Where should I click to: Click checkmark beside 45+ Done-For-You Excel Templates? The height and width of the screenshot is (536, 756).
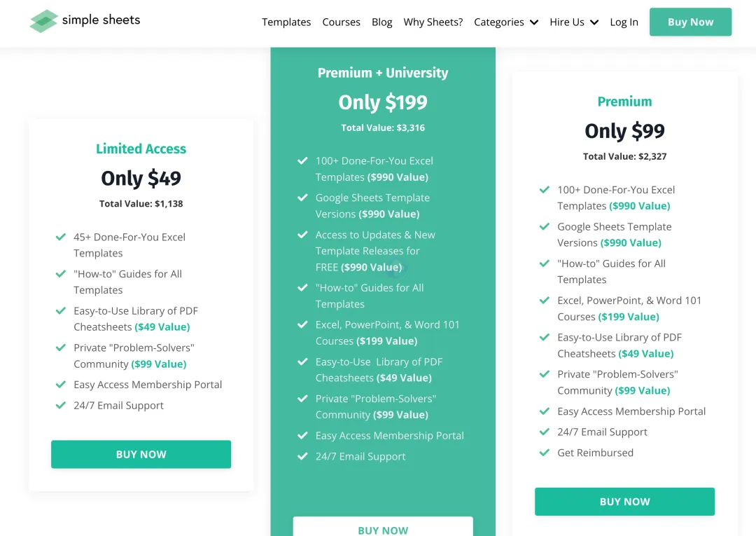tap(61, 237)
